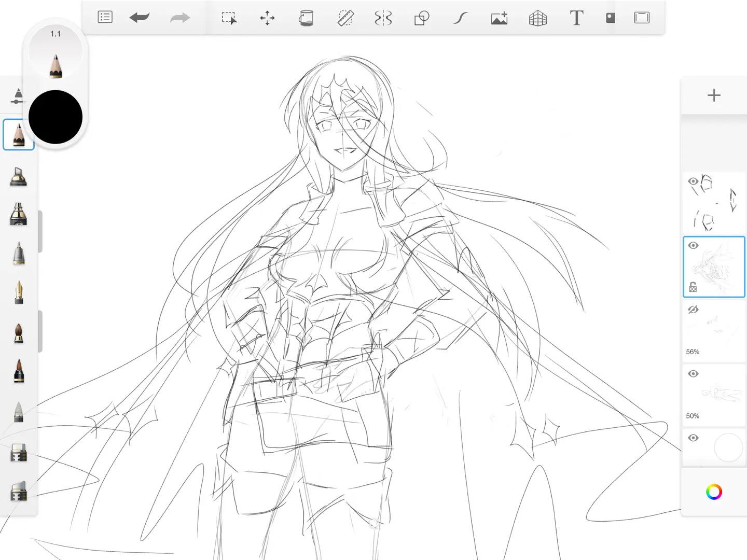Choose the Airbrush in the brush palette
This screenshot has height=560, width=747.
point(19,214)
